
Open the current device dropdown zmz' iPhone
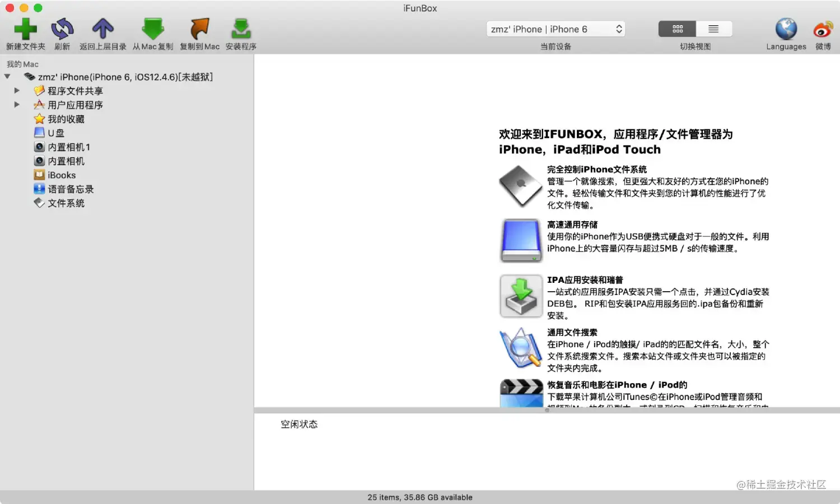(x=556, y=29)
